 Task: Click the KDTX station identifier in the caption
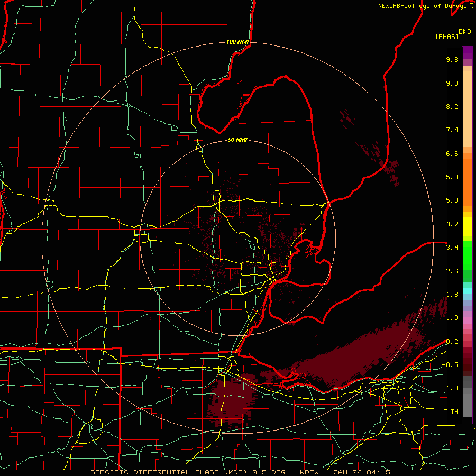tap(310, 472)
